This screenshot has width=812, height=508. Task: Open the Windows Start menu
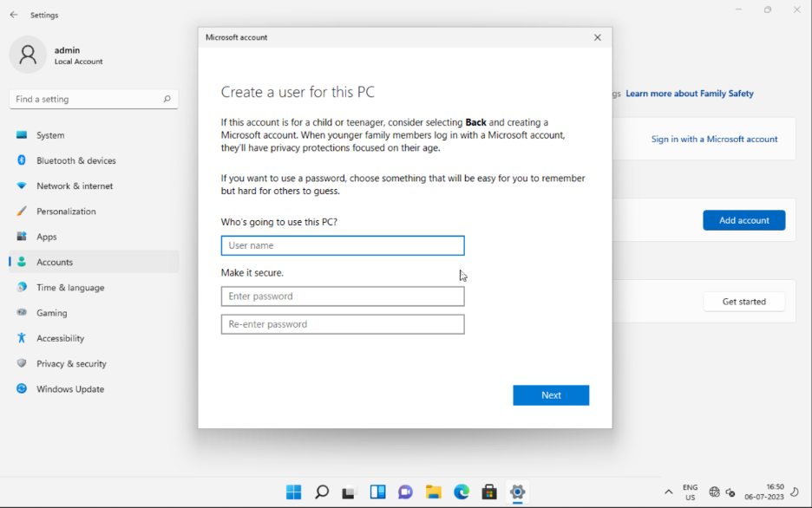(x=293, y=492)
